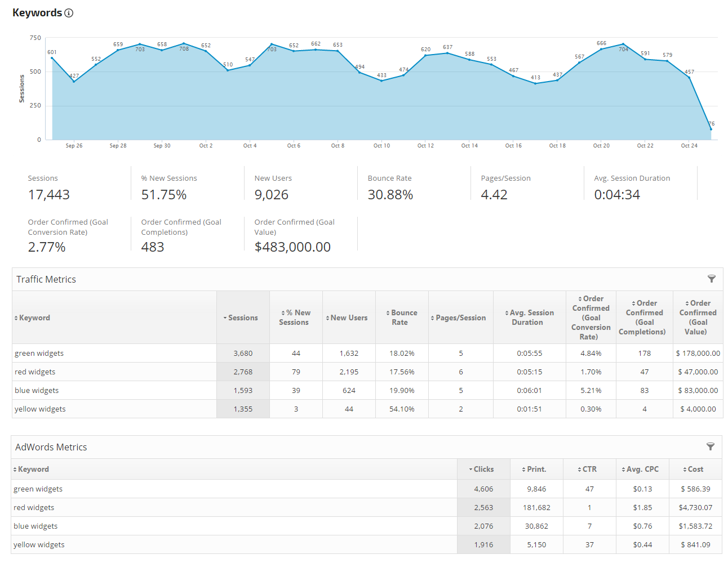The height and width of the screenshot is (563, 728).
Task: Sort AdWords table by CTR
Action: point(588,469)
